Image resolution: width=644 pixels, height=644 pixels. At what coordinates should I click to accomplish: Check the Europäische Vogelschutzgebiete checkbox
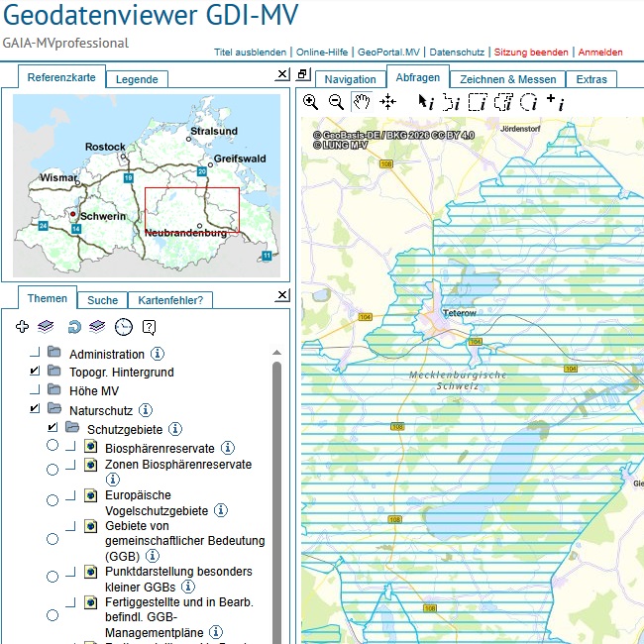point(71,495)
